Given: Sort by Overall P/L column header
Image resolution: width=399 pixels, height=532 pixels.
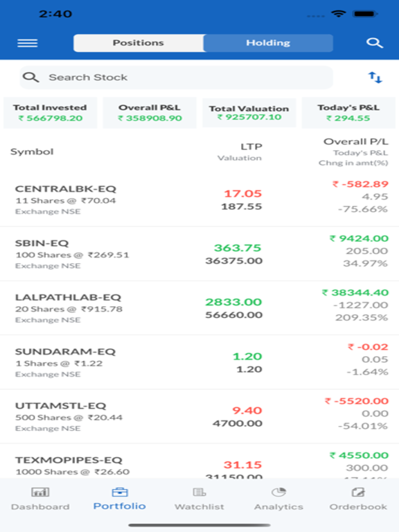Looking at the screenshot, I should [x=355, y=141].
